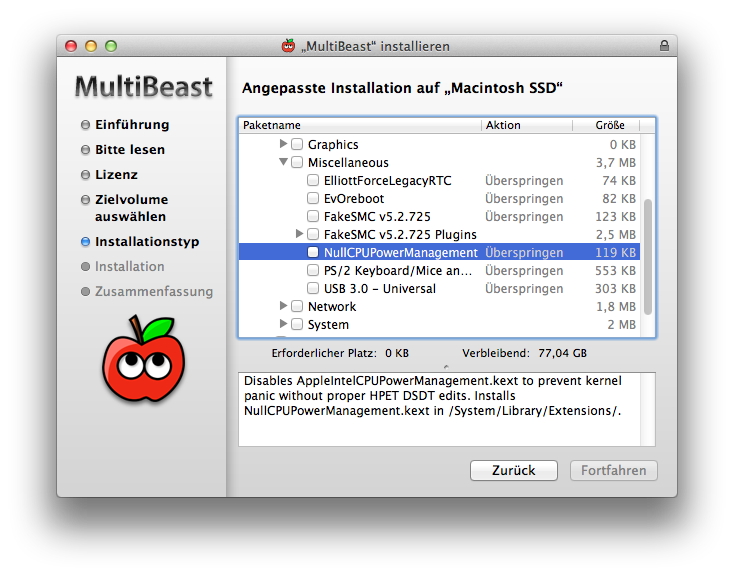The image size is (734, 576).
Task: Expand the System group
Action: click(x=283, y=324)
